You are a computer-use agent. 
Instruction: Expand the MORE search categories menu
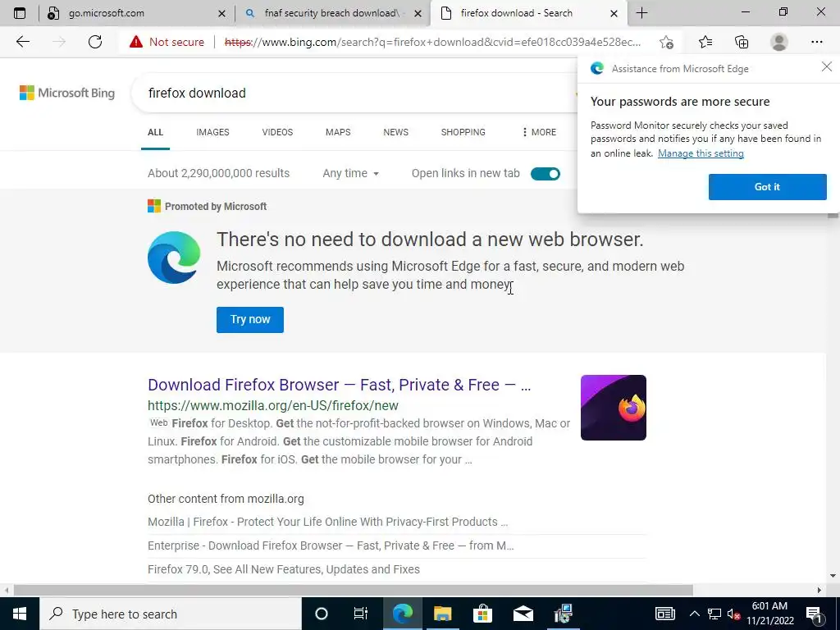point(539,132)
